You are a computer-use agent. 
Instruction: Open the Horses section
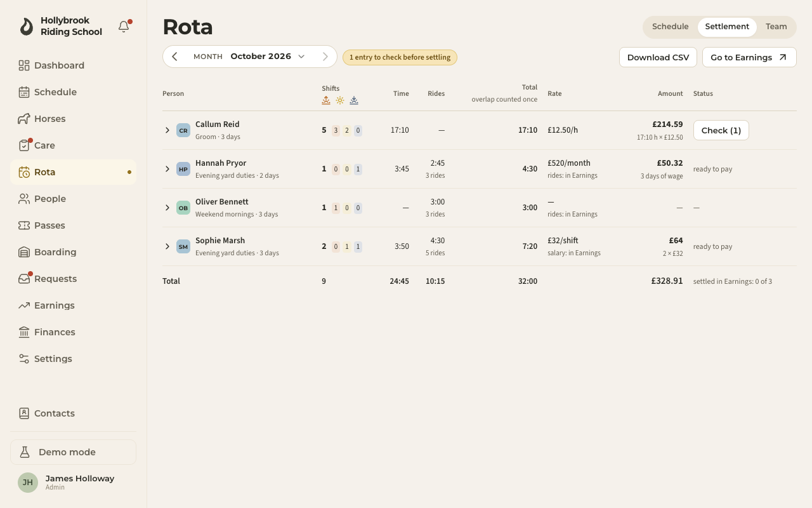click(73, 119)
